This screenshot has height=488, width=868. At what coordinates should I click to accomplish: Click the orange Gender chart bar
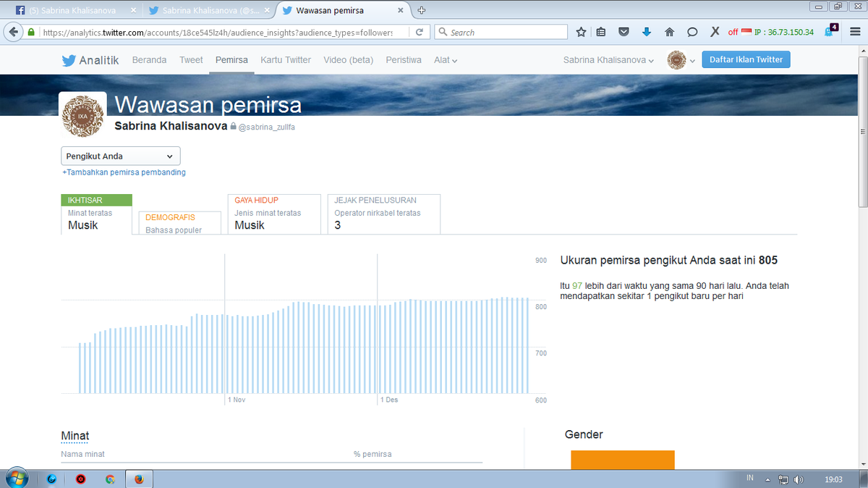(623, 460)
